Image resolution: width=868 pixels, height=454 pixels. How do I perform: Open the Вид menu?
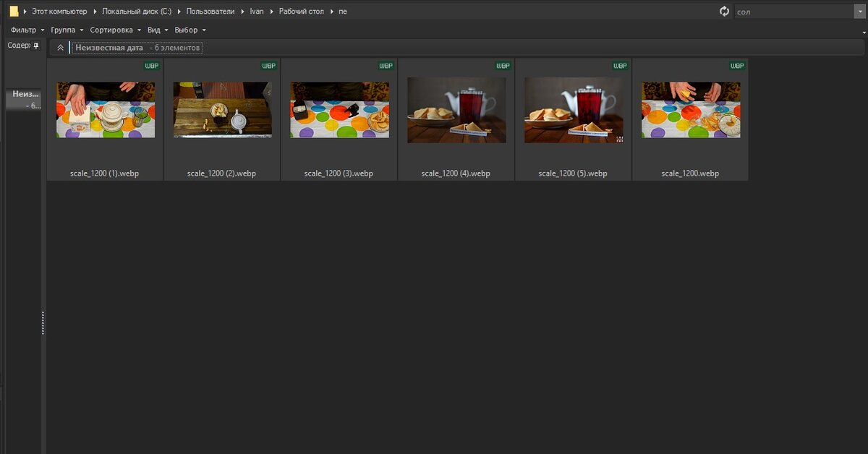[158, 30]
